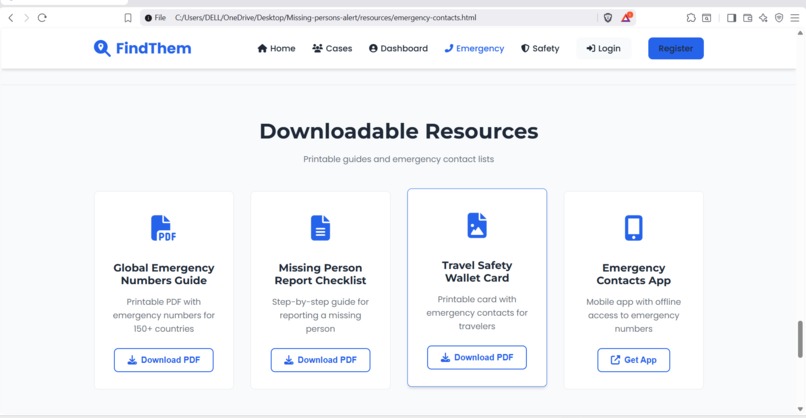Open the Leo AI sparkle icon
Viewport: 806px width, 418px height.
pos(763,17)
